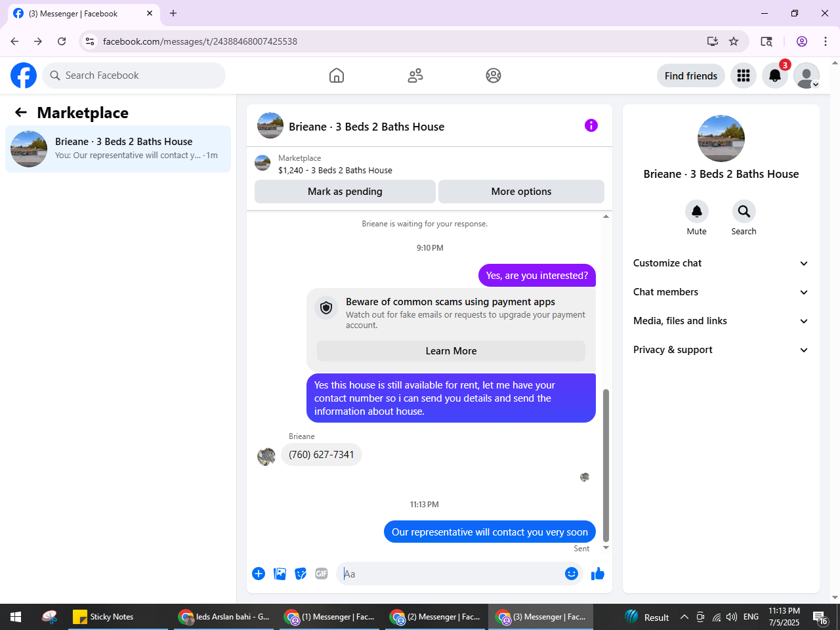
Task: Expand the Customize chat section
Action: pyautogui.click(x=721, y=263)
